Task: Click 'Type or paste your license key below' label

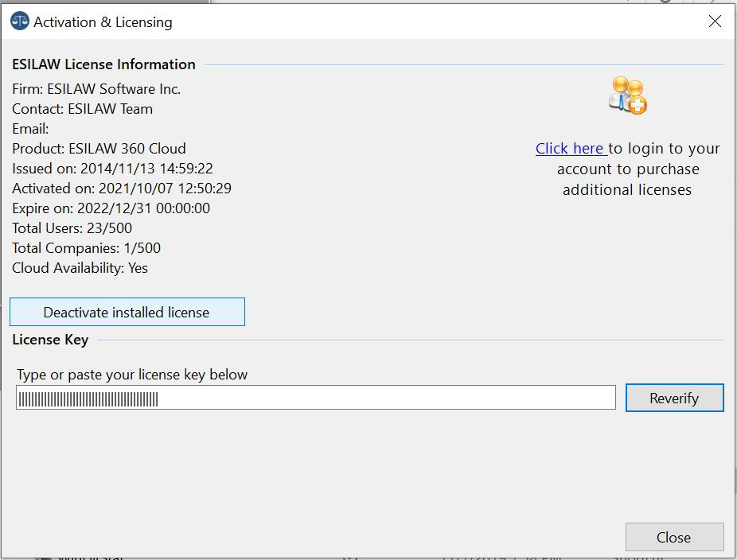Action: 132,375
